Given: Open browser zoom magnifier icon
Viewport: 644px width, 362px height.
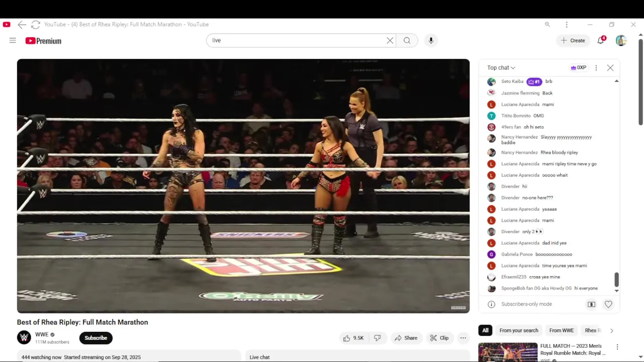Looking at the screenshot, I should tap(547, 24).
